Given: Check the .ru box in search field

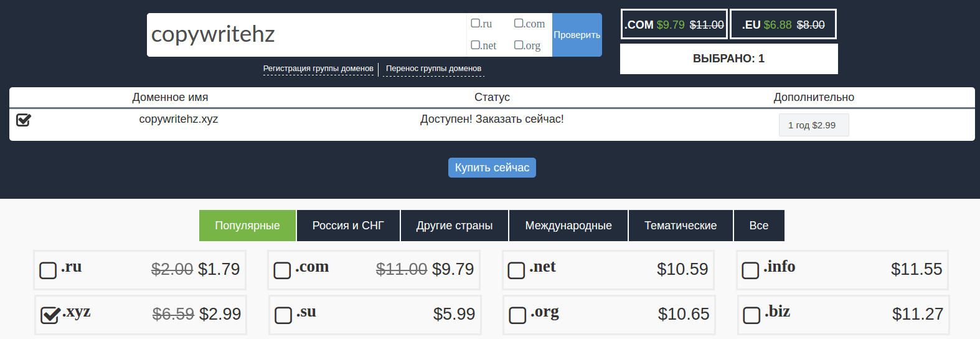Looking at the screenshot, I should pyautogui.click(x=476, y=23).
